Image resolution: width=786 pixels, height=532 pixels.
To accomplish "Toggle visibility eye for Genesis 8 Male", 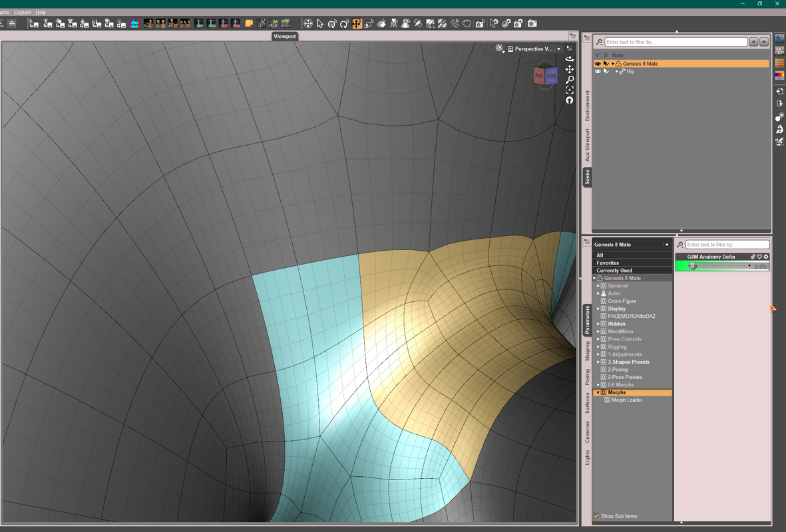I will tap(598, 64).
